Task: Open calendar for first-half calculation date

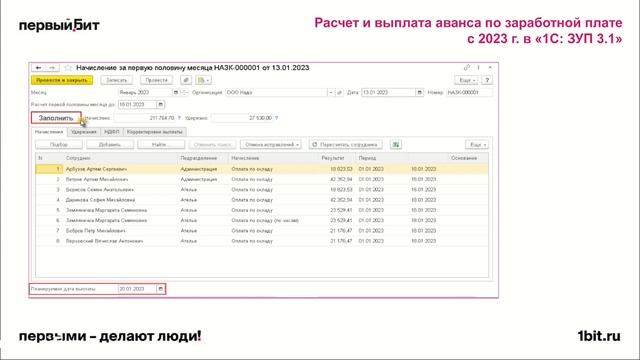Action: coord(160,105)
